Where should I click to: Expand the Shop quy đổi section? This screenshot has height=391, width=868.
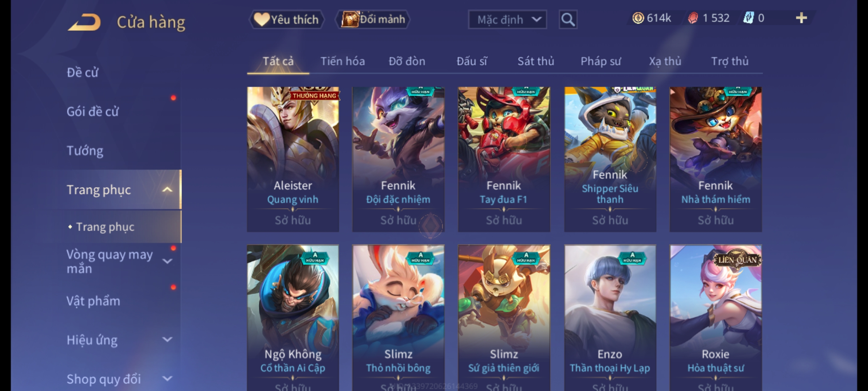tap(167, 379)
